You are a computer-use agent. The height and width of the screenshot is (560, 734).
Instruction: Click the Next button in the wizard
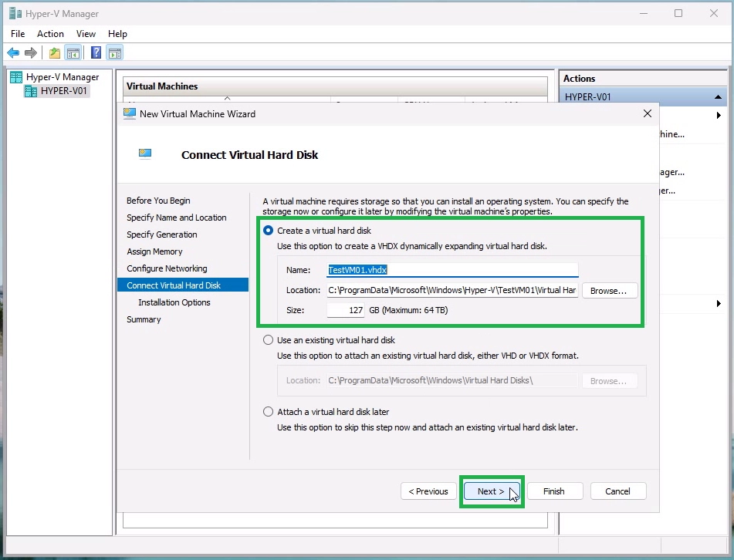click(491, 491)
